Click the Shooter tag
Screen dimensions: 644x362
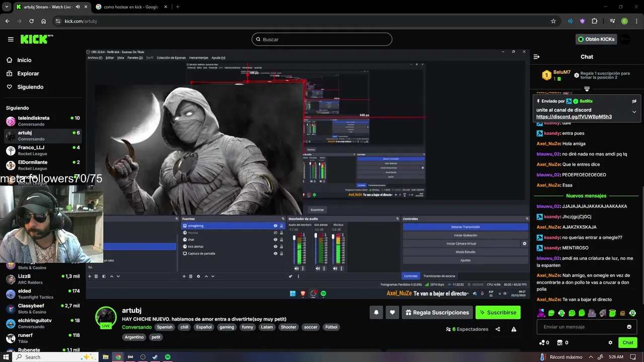[288, 327]
